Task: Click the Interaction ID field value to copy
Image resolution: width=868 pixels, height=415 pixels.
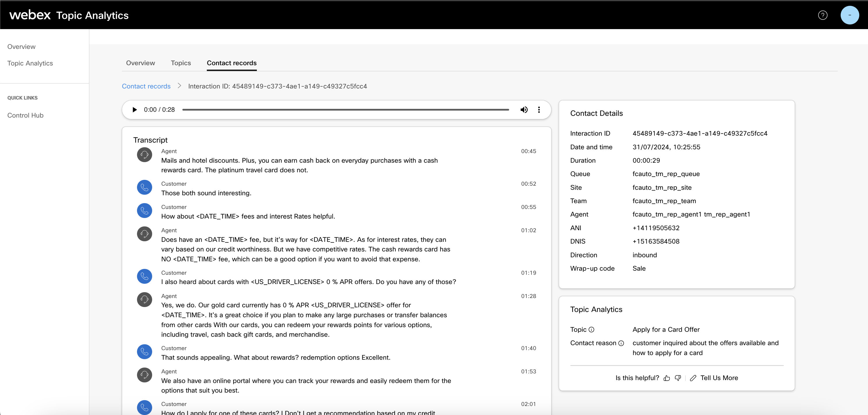Action: click(x=700, y=133)
